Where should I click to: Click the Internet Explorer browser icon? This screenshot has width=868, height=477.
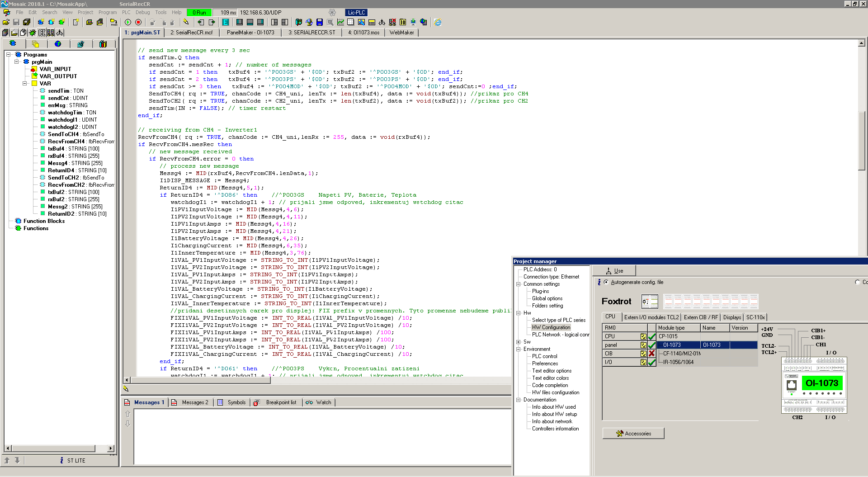click(x=438, y=22)
